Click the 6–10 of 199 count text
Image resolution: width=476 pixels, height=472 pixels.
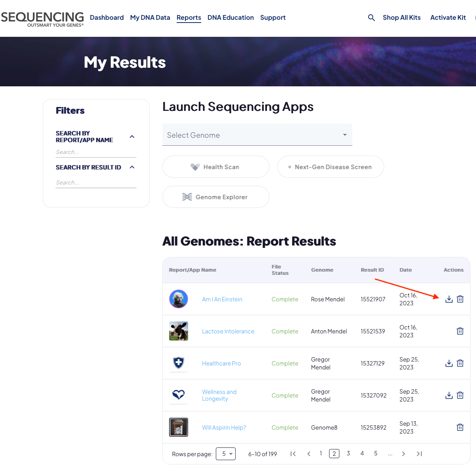coord(263,454)
